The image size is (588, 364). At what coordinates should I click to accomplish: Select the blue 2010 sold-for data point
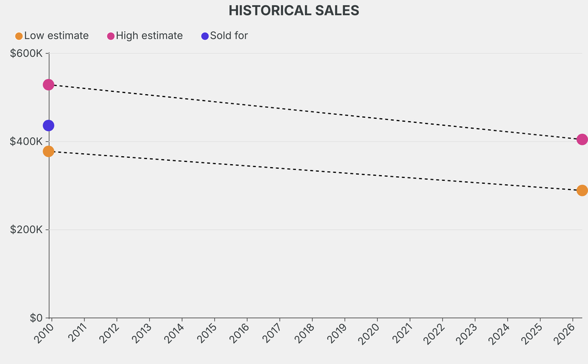48,126
